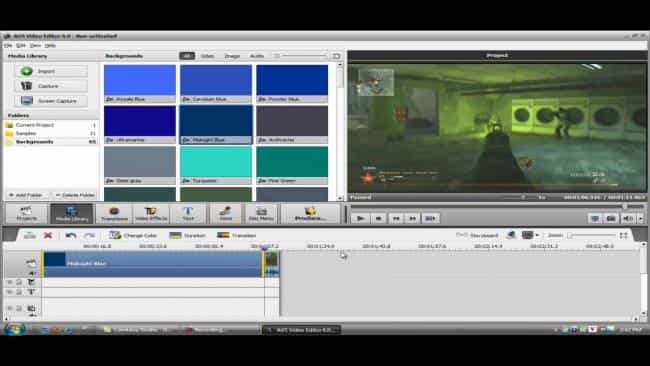Click the Change Color toolbar item

tap(133, 235)
